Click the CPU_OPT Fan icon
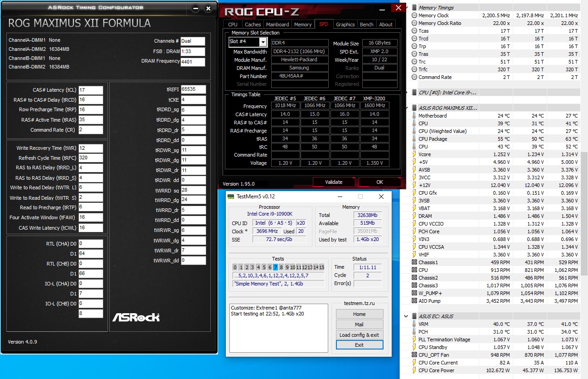 [414, 355]
